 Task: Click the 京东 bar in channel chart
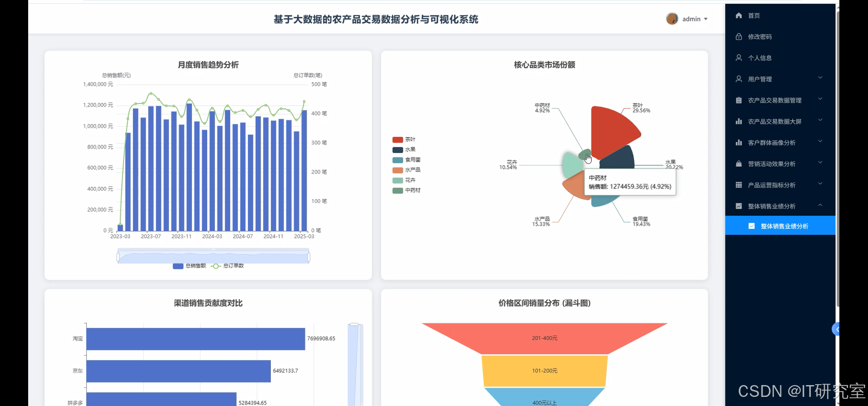click(179, 371)
